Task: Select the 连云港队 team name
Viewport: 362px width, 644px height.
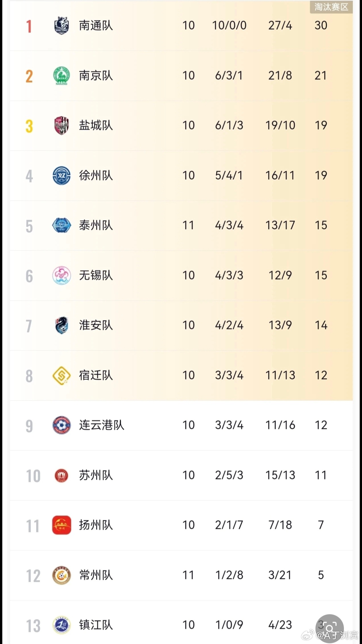Action: (102, 425)
